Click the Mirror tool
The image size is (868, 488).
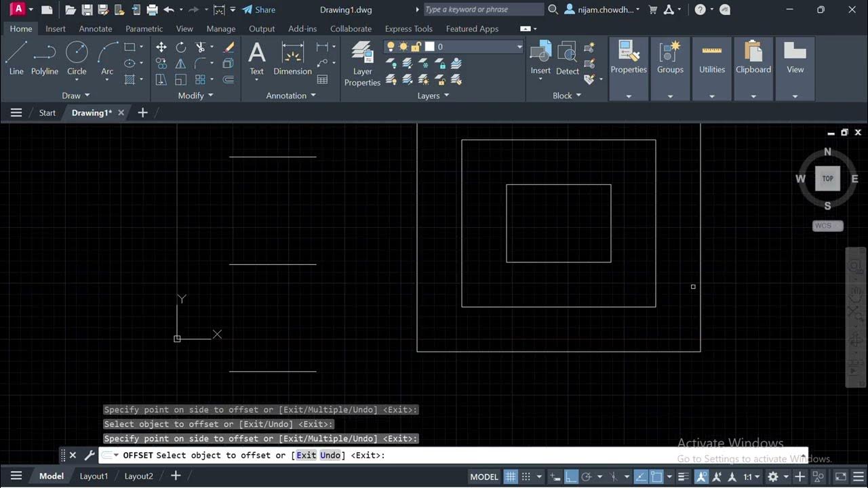coord(181,63)
